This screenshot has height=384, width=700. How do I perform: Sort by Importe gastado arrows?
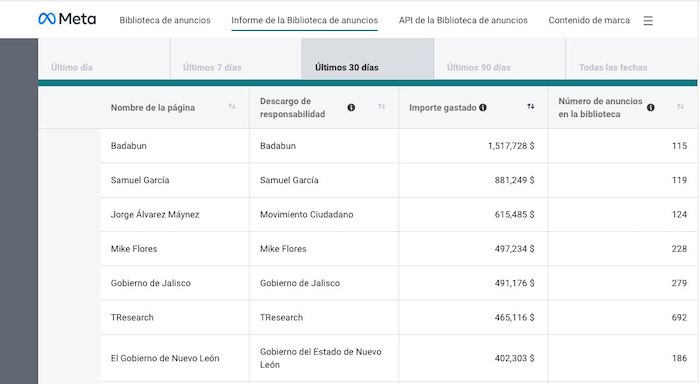(x=530, y=106)
